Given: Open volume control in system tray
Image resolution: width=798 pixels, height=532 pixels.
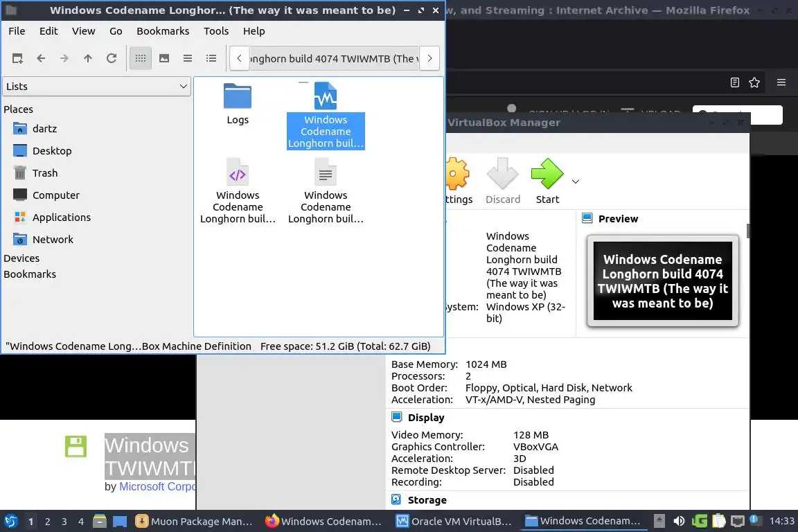Looking at the screenshot, I should 679,521.
